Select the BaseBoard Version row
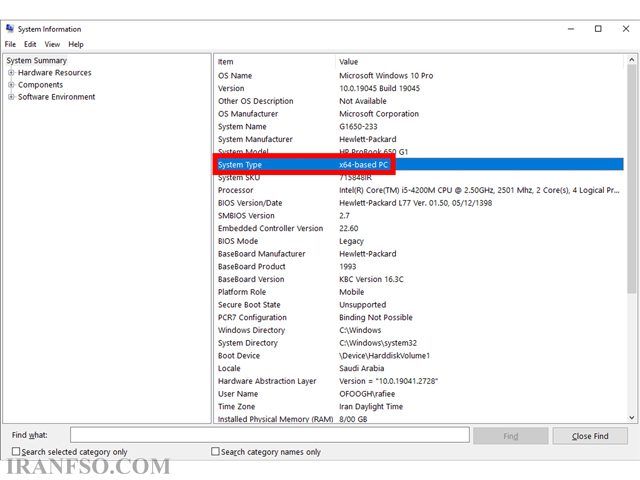The image size is (640, 480). pos(419,279)
